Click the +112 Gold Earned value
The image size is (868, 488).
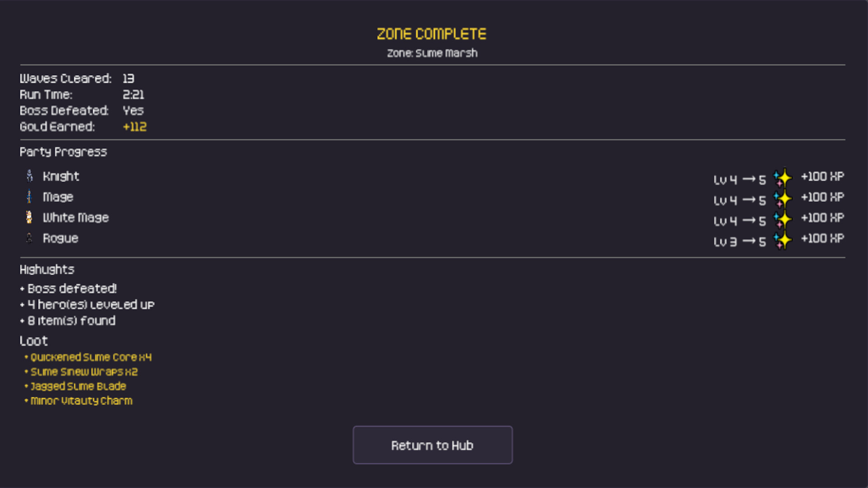(x=135, y=127)
